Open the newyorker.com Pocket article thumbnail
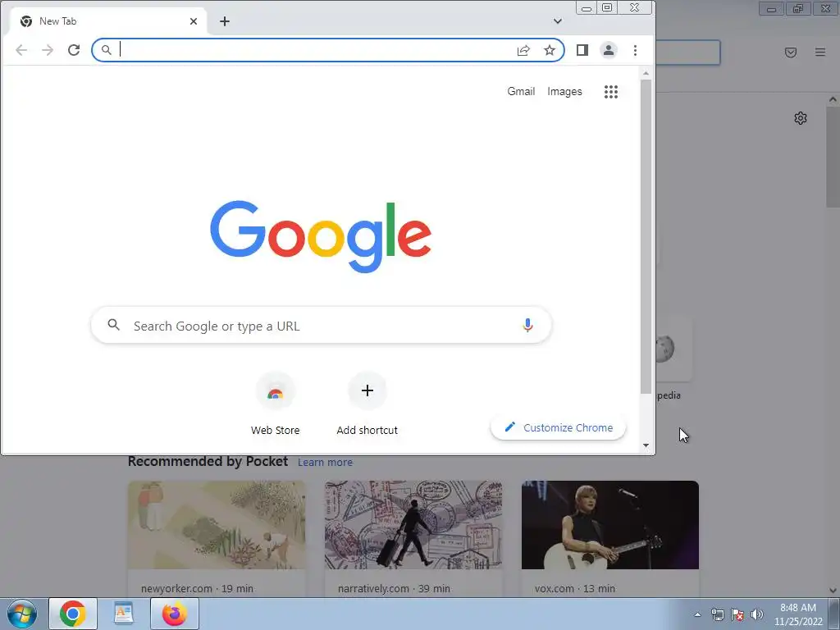 tap(217, 525)
